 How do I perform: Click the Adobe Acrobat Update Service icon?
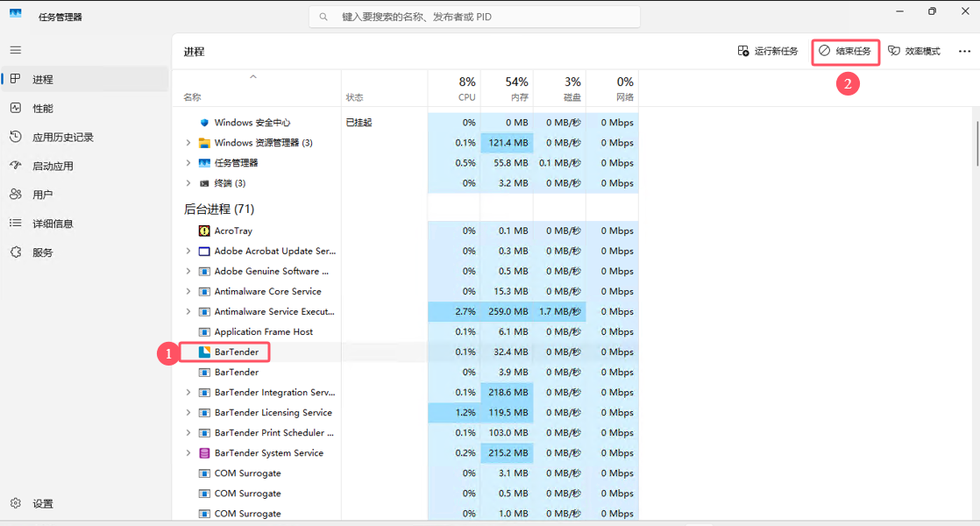click(204, 251)
